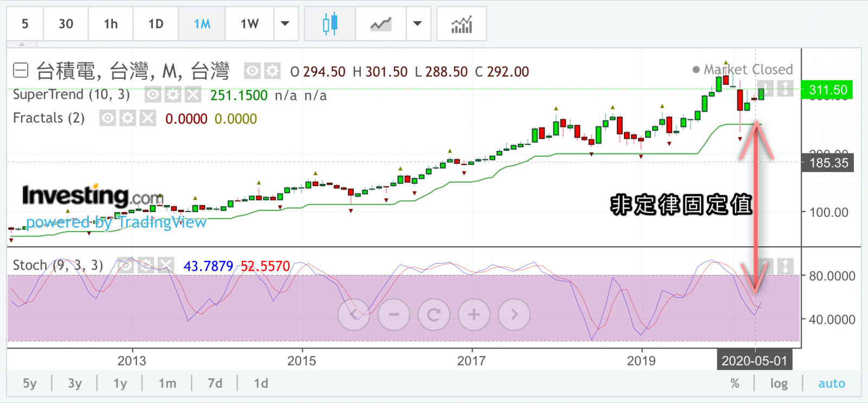Toggle visibility of the 台積電 main series
The image size is (868, 403).
252,71
